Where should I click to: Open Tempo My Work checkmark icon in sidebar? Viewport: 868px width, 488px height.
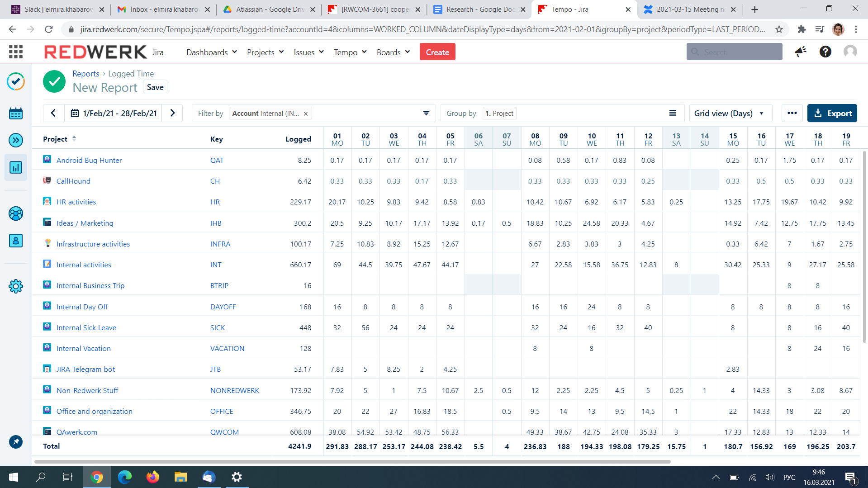click(16, 81)
